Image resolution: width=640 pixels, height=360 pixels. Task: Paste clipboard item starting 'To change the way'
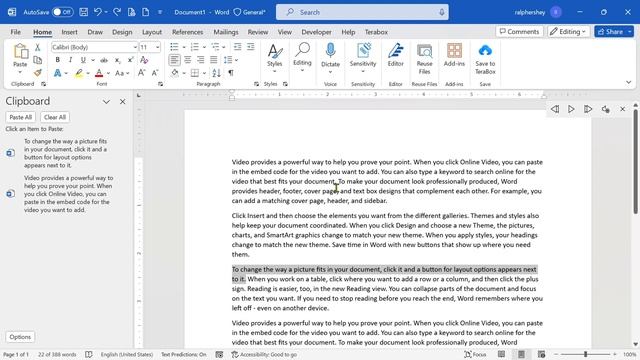click(x=65, y=153)
